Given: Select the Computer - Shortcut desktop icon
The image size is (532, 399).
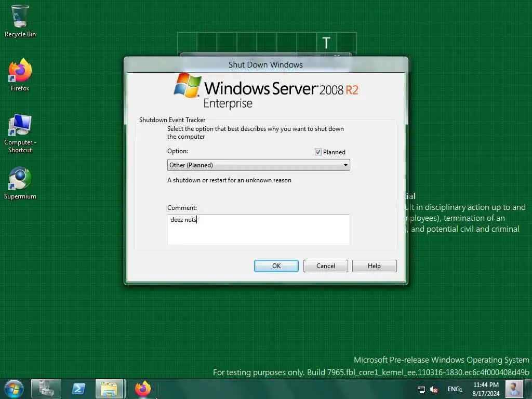Looking at the screenshot, I should [x=20, y=134].
